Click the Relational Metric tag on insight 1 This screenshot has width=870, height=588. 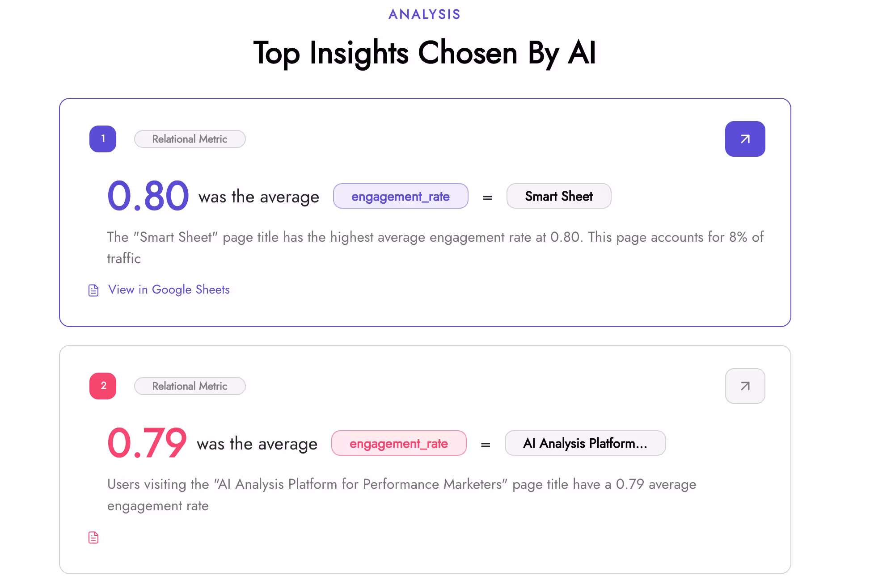(190, 139)
